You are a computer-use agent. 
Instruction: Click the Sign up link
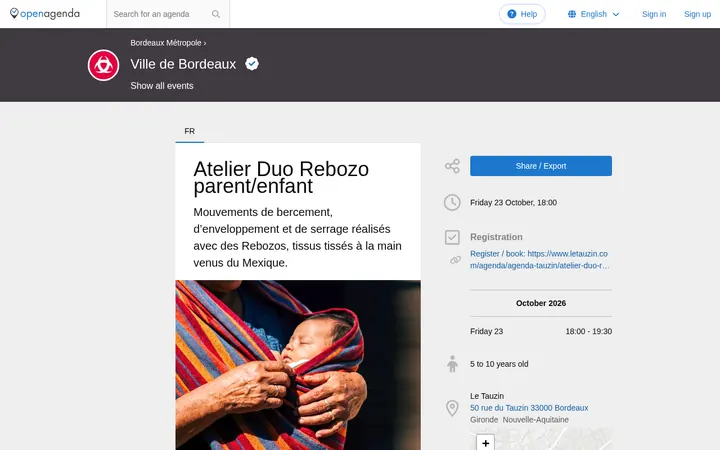697,14
